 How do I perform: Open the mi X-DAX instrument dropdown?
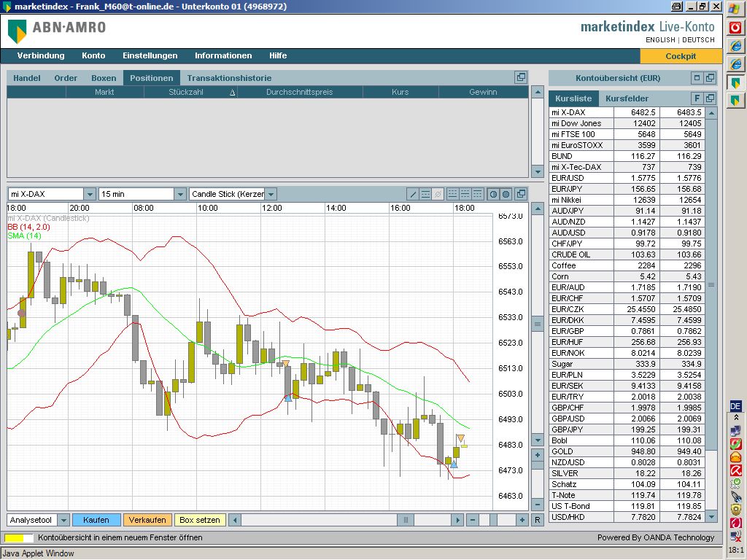click(x=90, y=194)
